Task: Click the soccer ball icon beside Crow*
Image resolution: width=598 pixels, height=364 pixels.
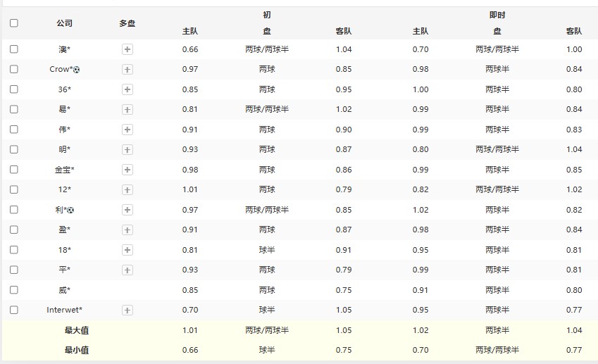Action: 77,70
